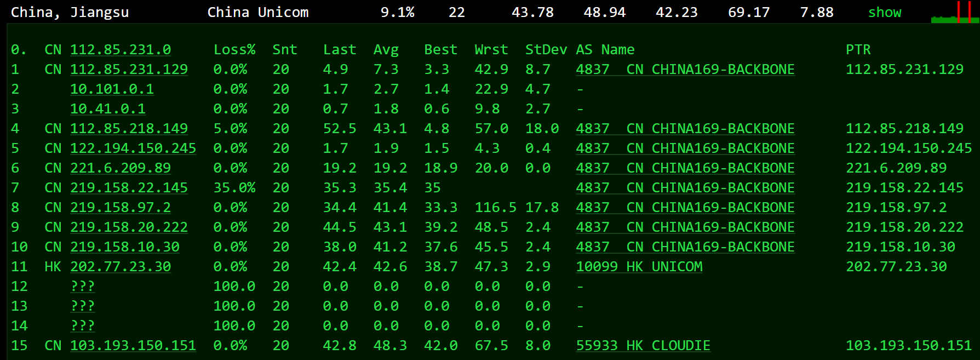Screen dimensions: 980x360
Task: Select the 'Best' column header
Action: pos(441,50)
